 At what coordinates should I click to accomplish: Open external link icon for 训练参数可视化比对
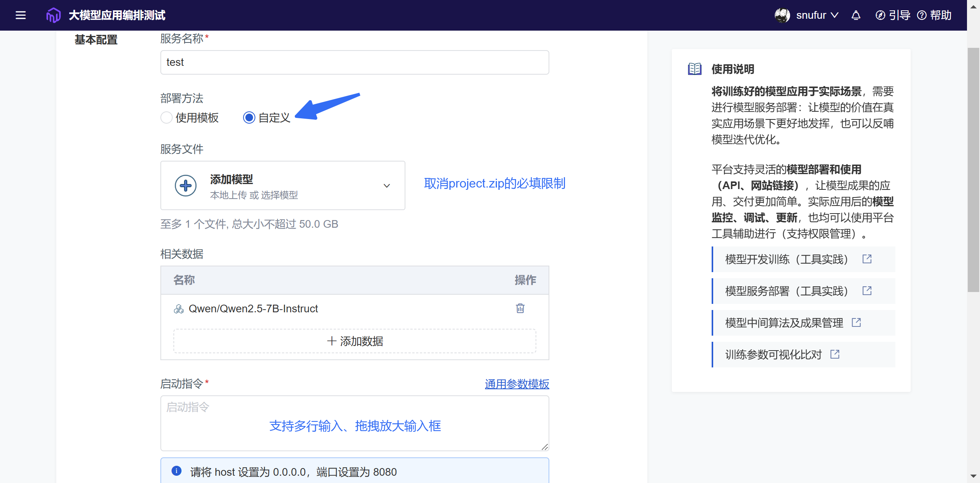[x=835, y=354]
